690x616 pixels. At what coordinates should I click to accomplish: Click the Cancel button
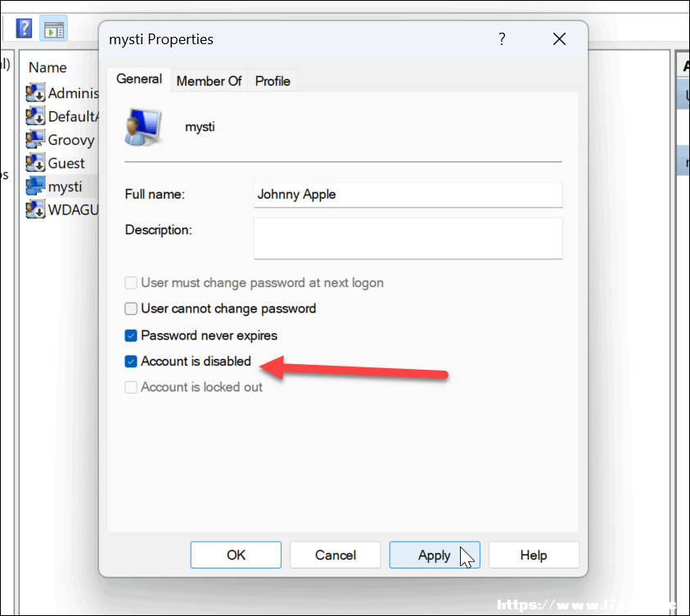[336, 555]
